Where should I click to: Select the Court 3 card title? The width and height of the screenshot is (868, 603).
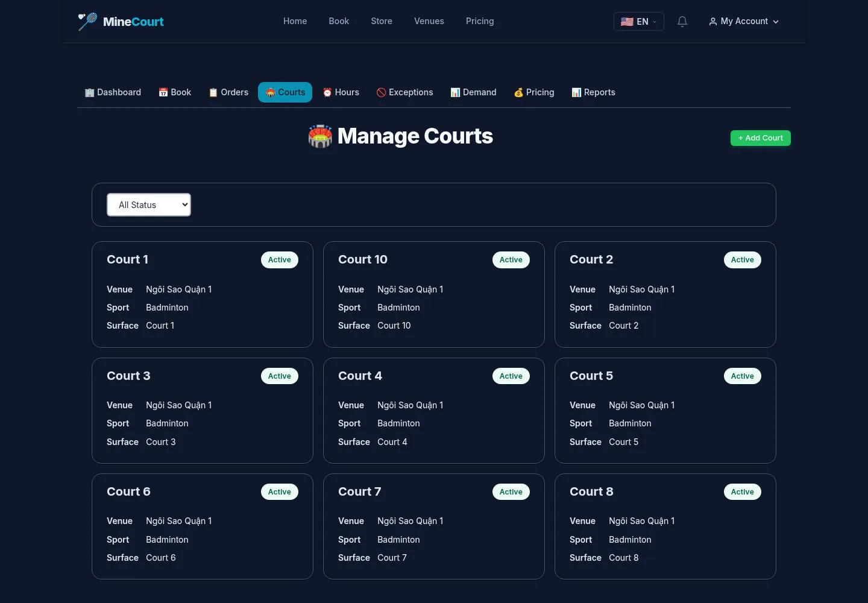(128, 376)
